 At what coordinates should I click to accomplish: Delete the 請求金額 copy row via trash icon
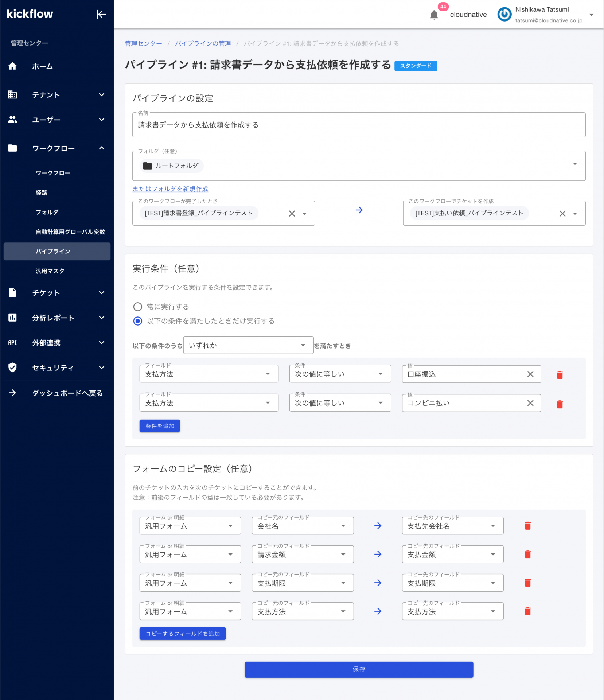[527, 554]
